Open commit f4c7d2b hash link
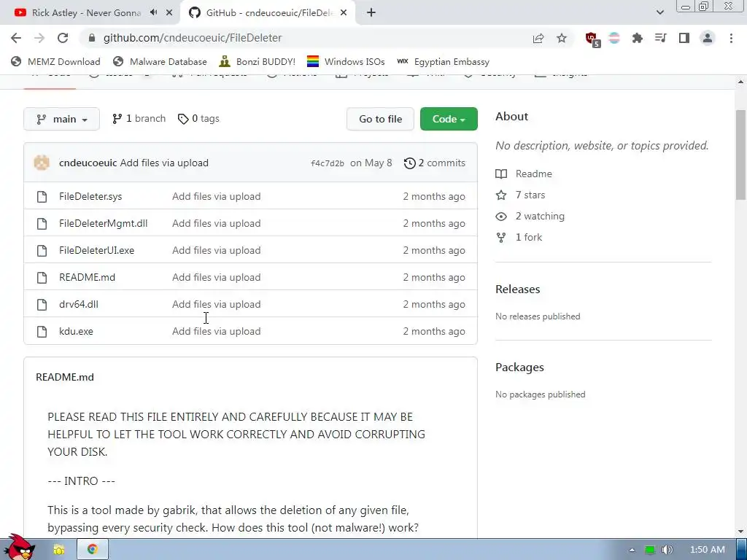 (x=328, y=163)
